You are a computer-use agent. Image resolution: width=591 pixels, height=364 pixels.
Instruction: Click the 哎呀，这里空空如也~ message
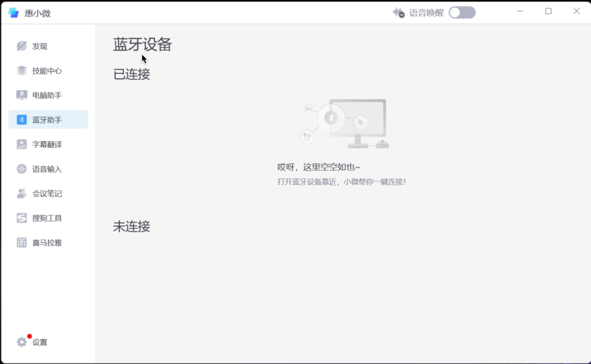(319, 167)
